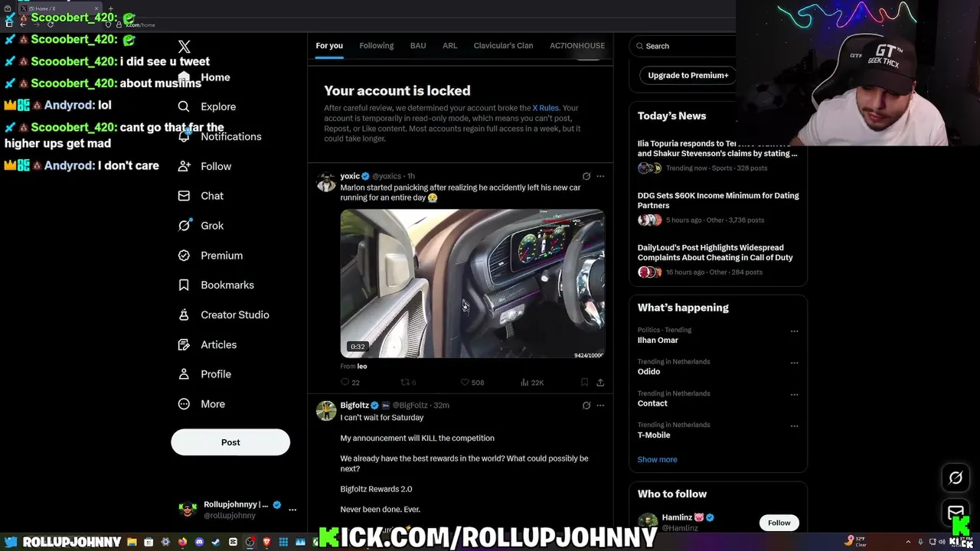Play yoxic's car video

[472, 283]
